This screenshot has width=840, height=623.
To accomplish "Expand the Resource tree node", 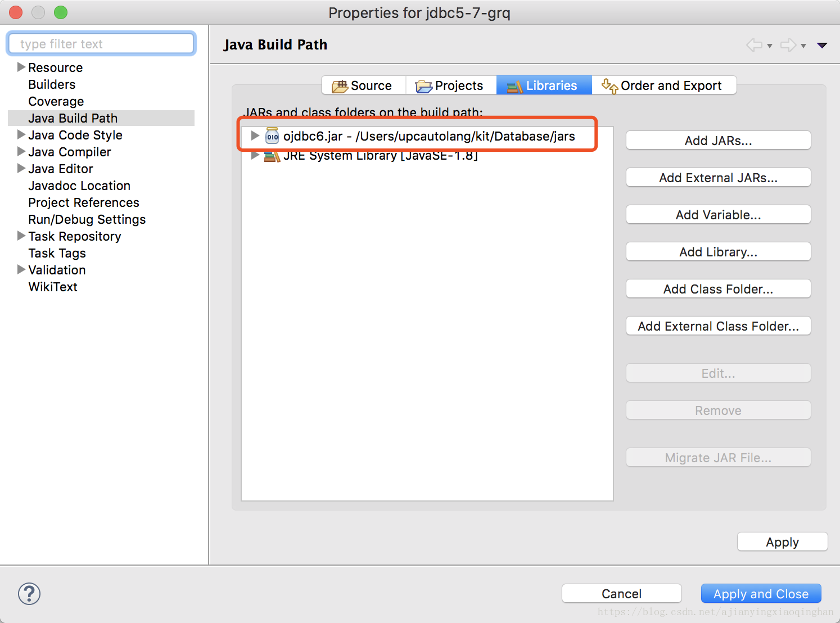I will 21,67.
